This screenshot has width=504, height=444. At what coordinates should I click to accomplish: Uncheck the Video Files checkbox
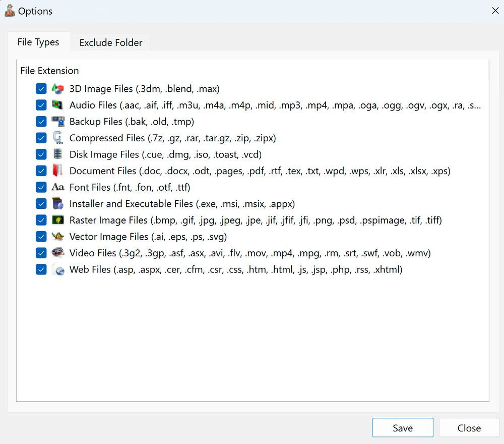click(x=41, y=253)
